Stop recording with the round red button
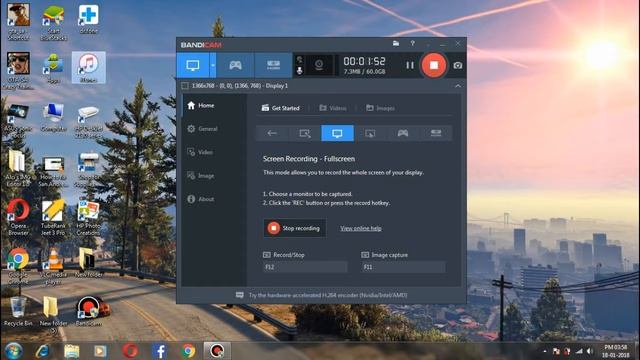 point(433,65)
